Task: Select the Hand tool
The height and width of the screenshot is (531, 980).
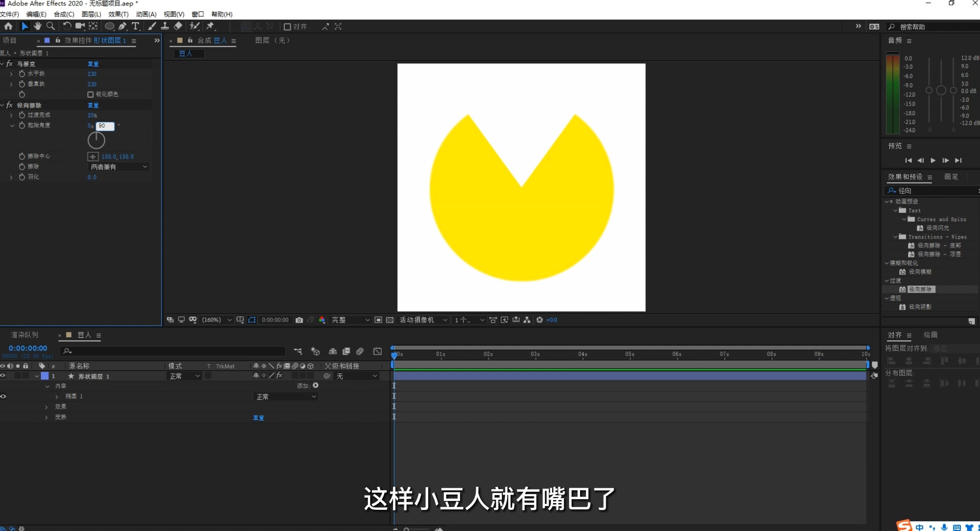Action: (x=37, y=26)
